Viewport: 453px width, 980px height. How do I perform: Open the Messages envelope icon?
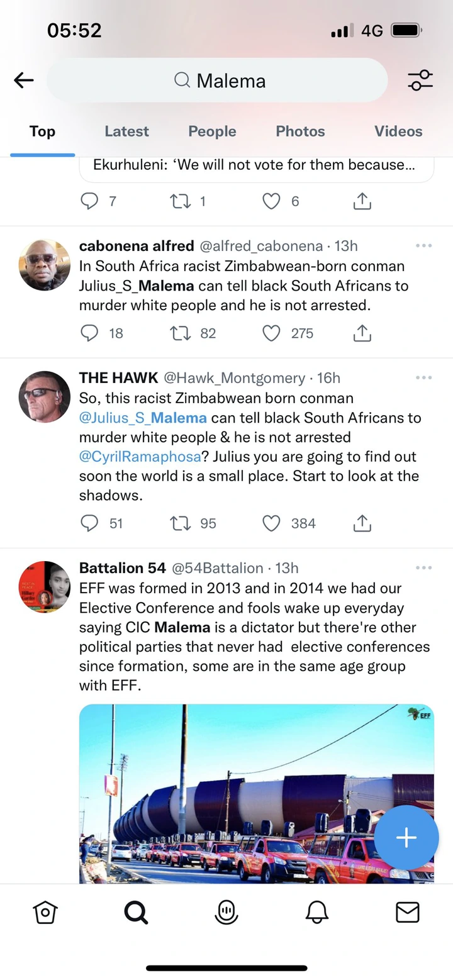pos(407,912)
